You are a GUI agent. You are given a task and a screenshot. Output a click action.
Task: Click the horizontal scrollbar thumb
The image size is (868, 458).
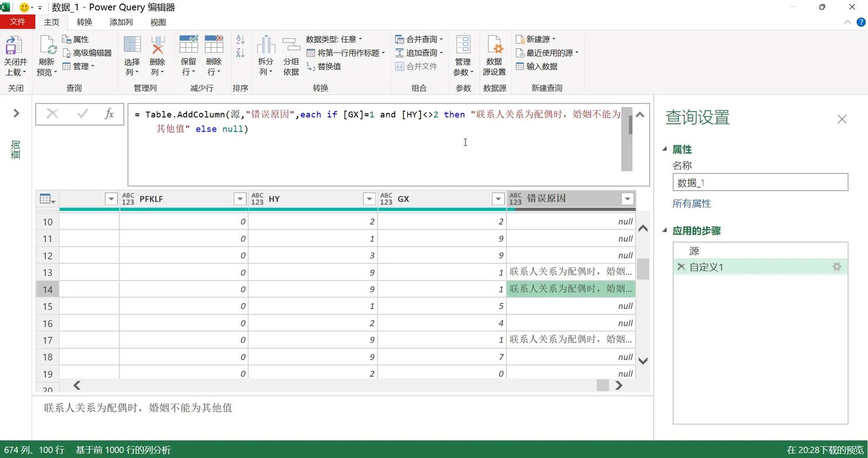coord(602,385)
